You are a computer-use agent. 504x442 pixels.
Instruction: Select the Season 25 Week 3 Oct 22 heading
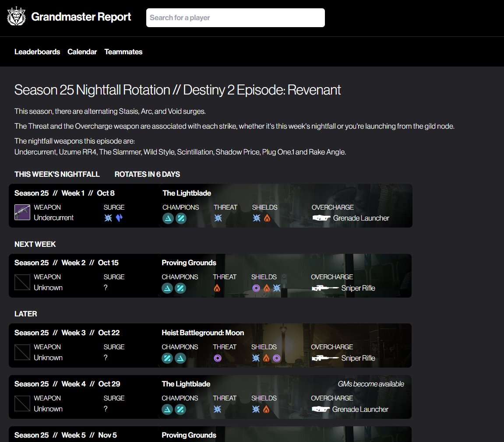67,333
